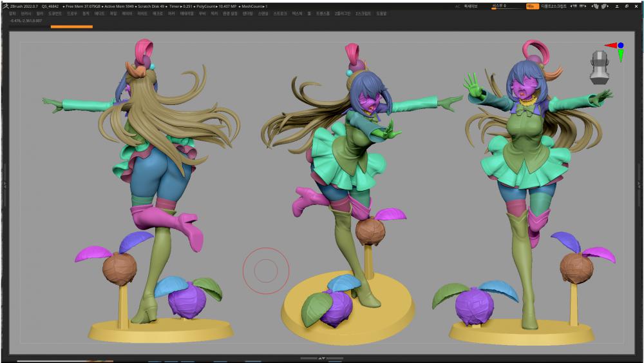This screenshot has width=644, height=363.
Task: Open the 라이트 (Light) menu
Action: [x=142, y=14]
